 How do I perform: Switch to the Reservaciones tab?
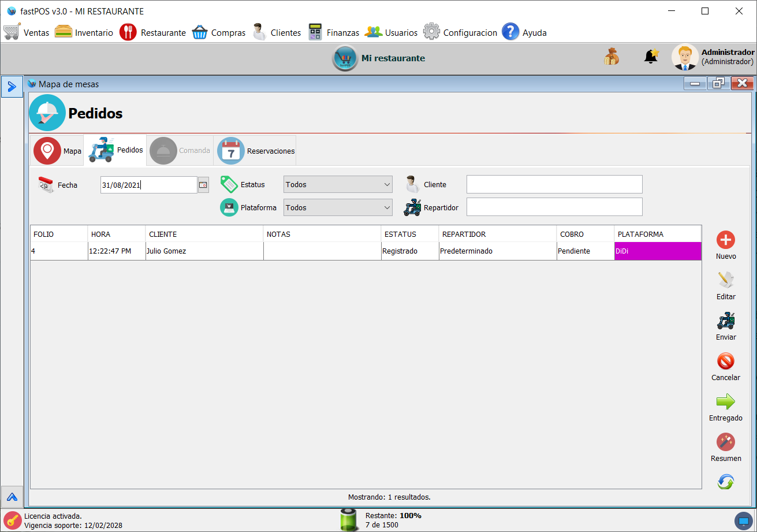256,151
